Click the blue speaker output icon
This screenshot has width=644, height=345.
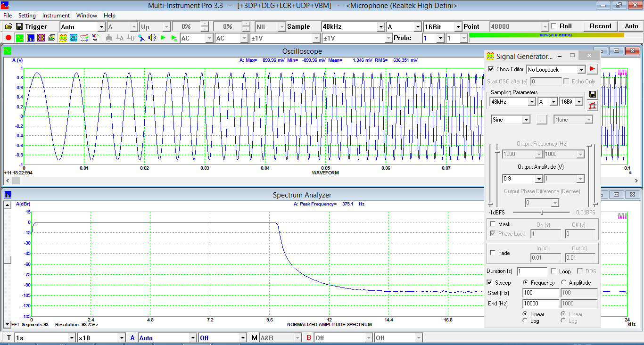[152, 38]
